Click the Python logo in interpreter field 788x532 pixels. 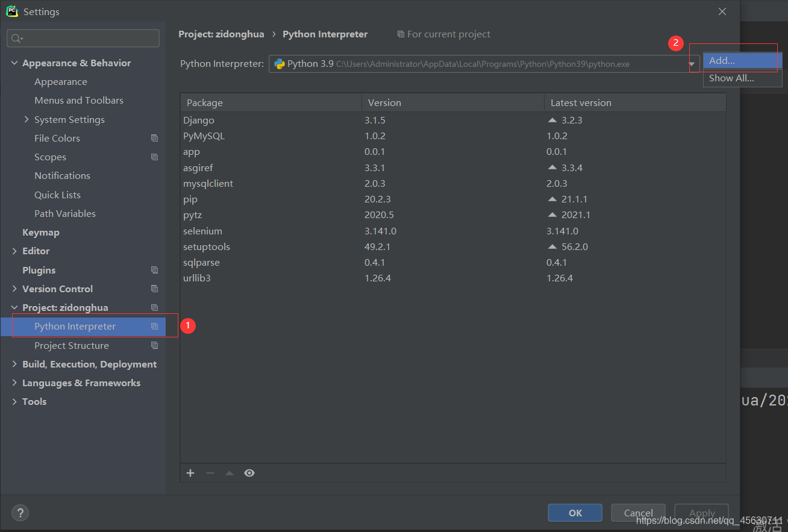coord(280,63)
